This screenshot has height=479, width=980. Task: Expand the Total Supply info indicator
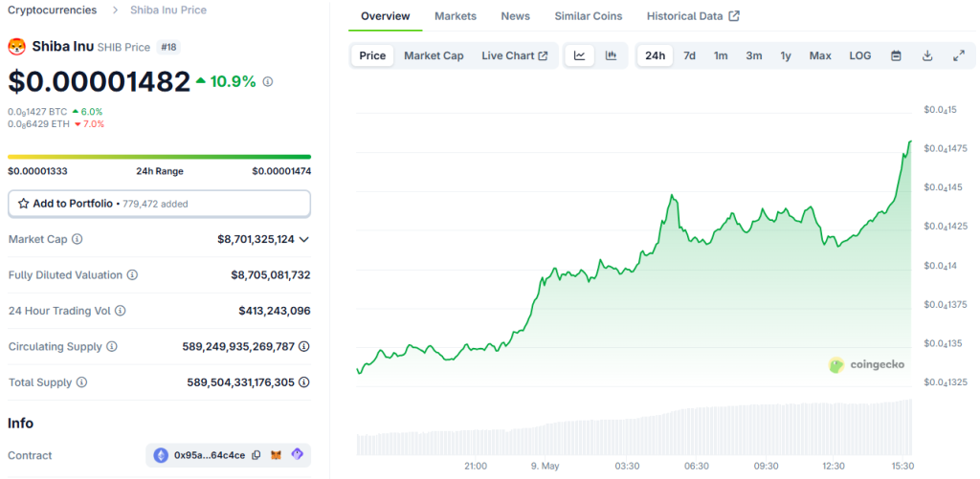(304, 382)
